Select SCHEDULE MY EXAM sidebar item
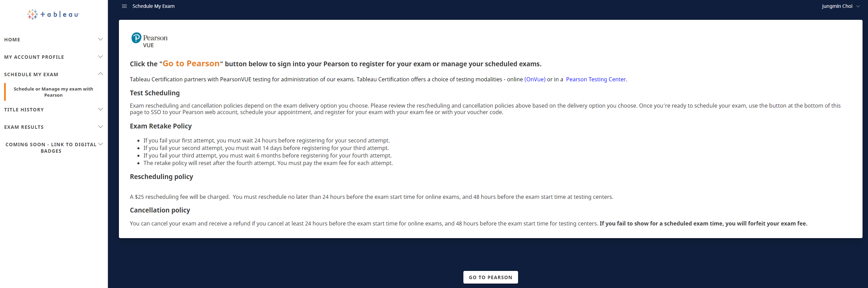Viewport: 868px width, 288px height. coord(31,74)
